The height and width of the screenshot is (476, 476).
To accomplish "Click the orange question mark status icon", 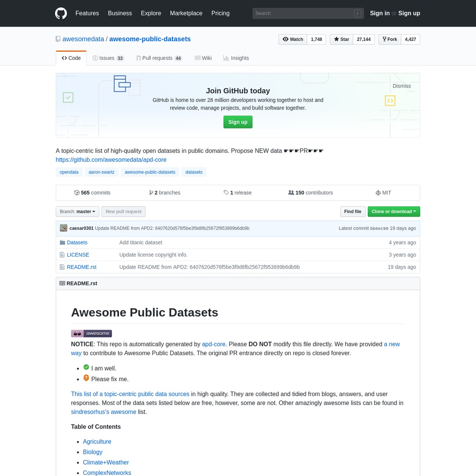I will pyautogui.click(x=86, y=378).
